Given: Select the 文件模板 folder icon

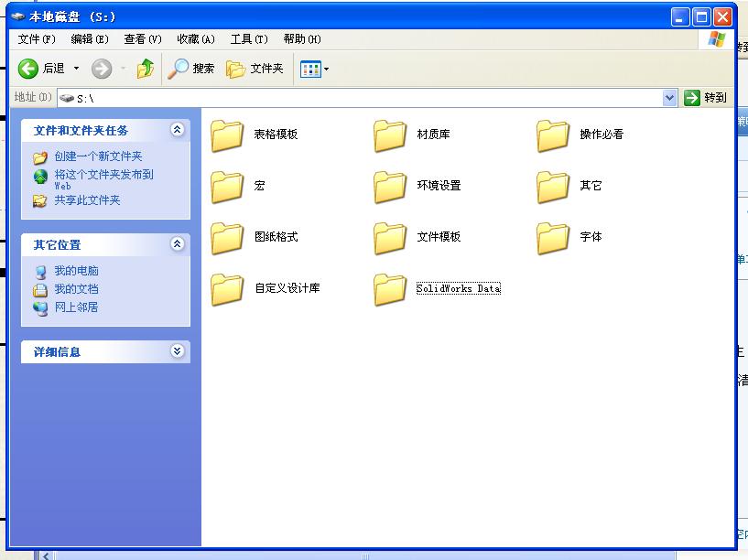Looking at the screenshot, I should click(390, 238).
